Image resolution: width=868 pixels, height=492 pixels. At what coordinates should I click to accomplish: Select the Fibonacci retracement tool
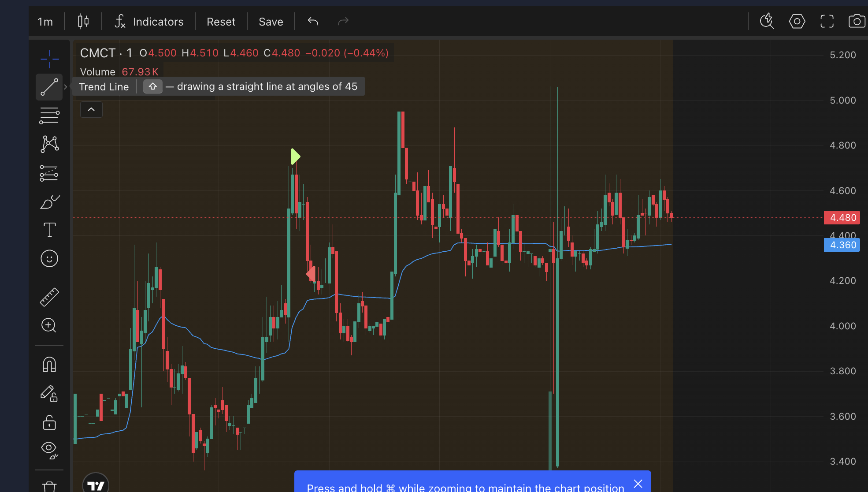point(49,116)
